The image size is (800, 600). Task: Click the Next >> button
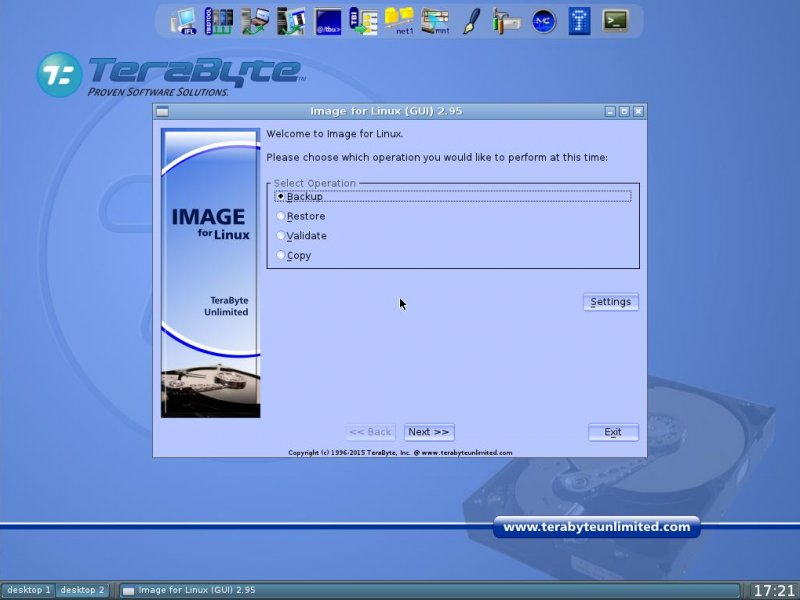429,432
